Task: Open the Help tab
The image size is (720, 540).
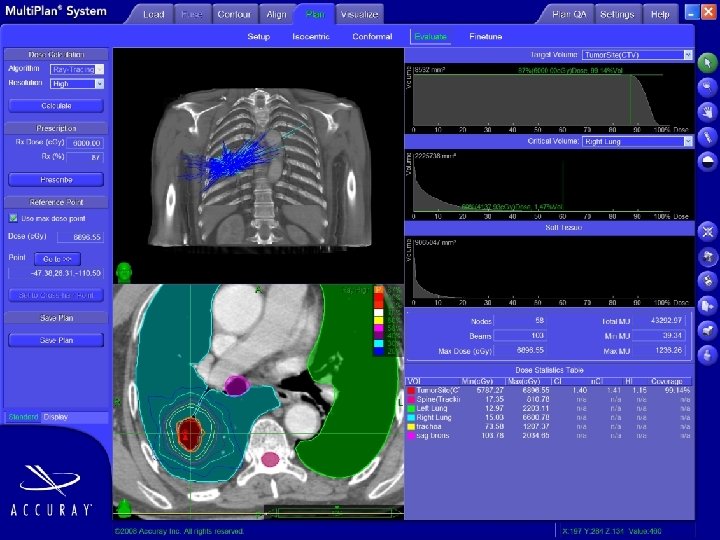Action: [660, 14]
